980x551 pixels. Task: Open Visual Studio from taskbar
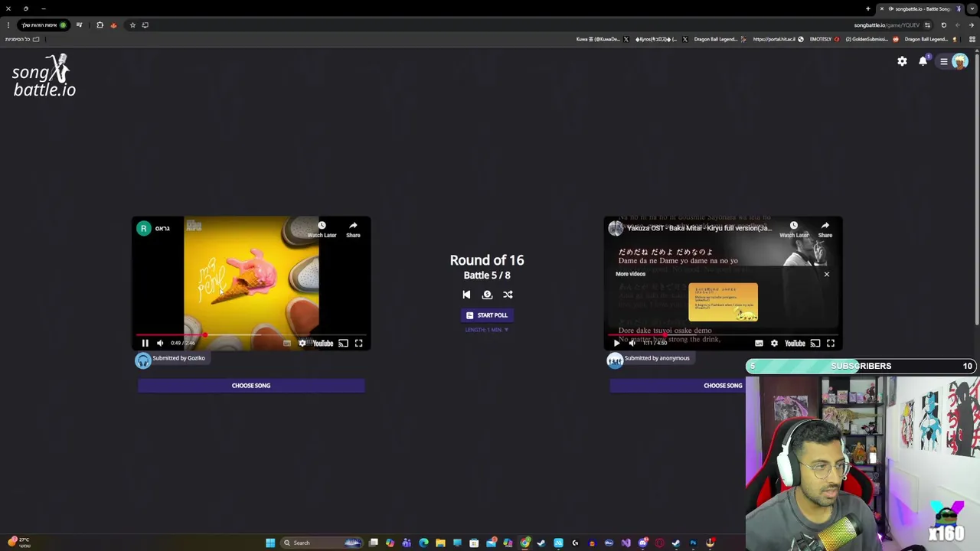click(626, 543)
